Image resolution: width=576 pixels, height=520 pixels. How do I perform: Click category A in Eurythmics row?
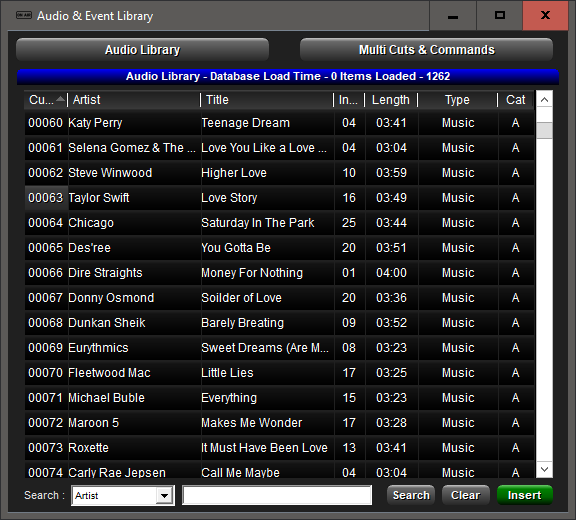516,347
